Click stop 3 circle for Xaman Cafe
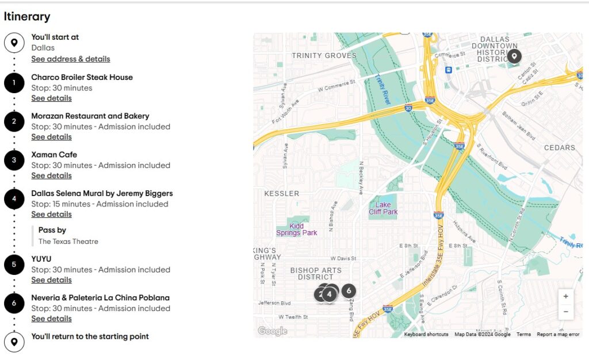589x364 pixels. (x=14, y=160)
